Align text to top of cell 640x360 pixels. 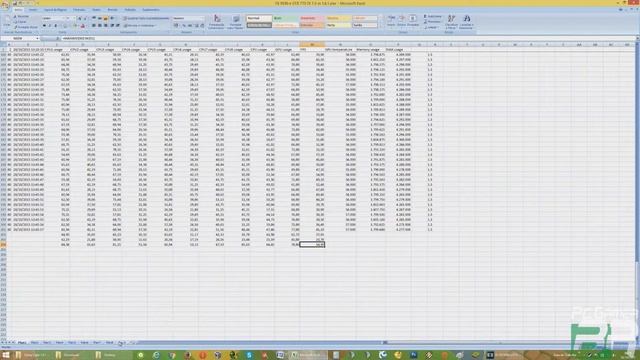click(x=93, y=18)
